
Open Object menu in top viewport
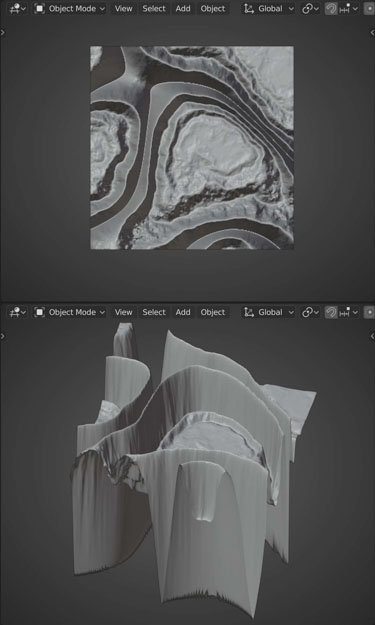[x=213, y=8]
